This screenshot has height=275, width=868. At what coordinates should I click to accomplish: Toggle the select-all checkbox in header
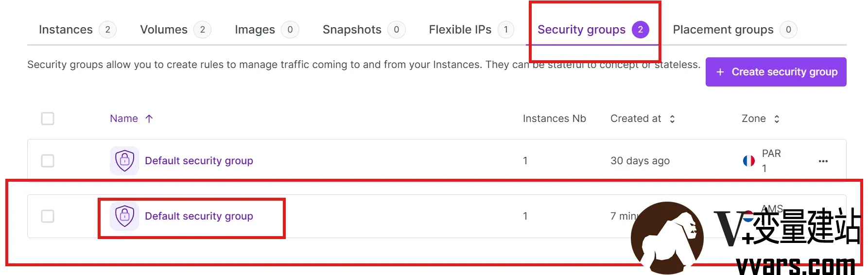[48, 119]
